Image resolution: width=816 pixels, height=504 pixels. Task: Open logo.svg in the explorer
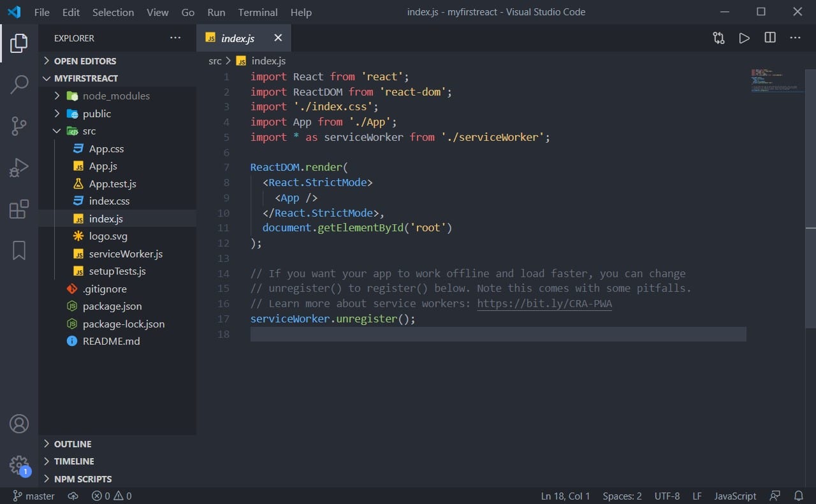tap(117, 236)
